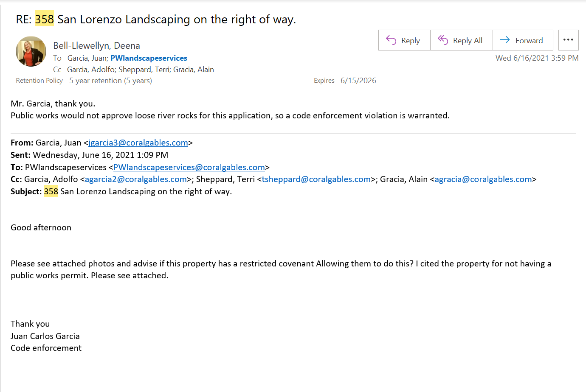Open jgarcia3@coralgables.com email link
586x392 pixels.
click(138, 143)
